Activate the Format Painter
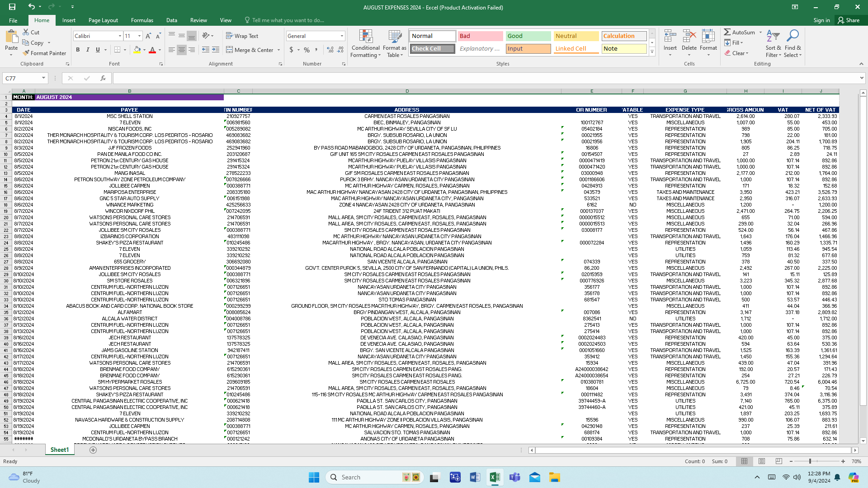868x488 pixels. pos(44,53)
